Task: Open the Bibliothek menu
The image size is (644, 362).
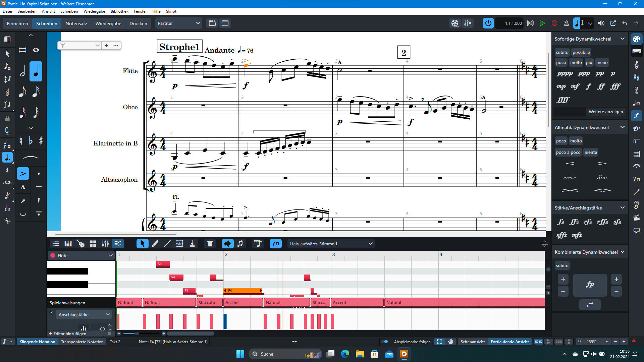Action: pyautogui.click(x=119, y=11)
